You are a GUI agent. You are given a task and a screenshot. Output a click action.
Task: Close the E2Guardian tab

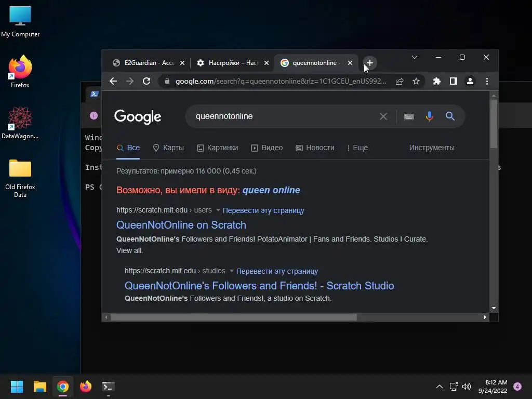182,63
